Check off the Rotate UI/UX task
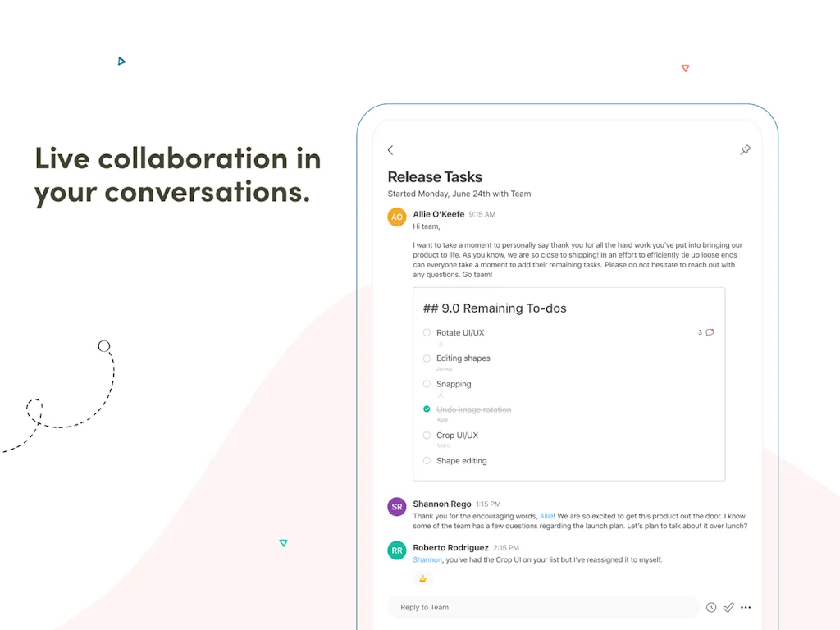 pyautogui.click(x=427, y=332)
